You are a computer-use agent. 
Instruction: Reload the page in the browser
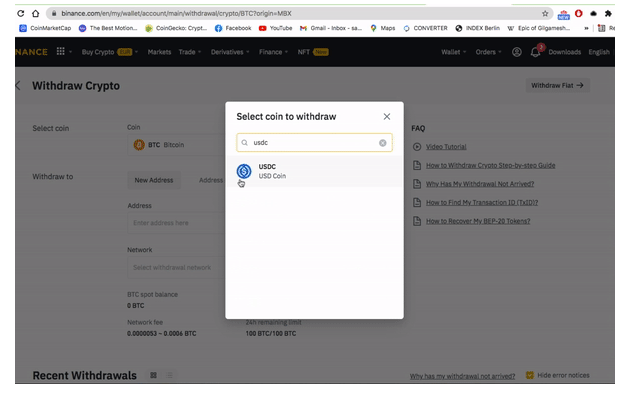(x=21, y=13)
